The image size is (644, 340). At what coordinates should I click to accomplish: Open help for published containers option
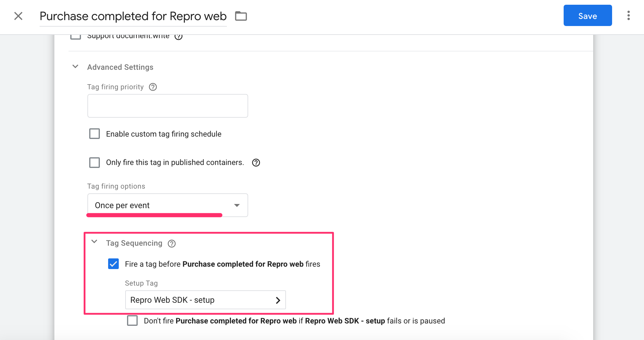(x=256, y=163)
